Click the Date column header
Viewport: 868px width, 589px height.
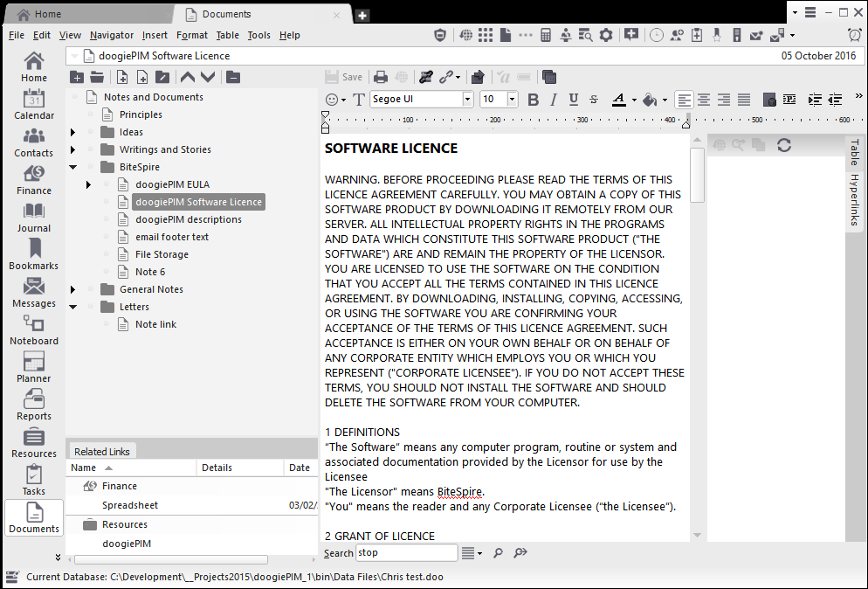(x=300, y=468)
